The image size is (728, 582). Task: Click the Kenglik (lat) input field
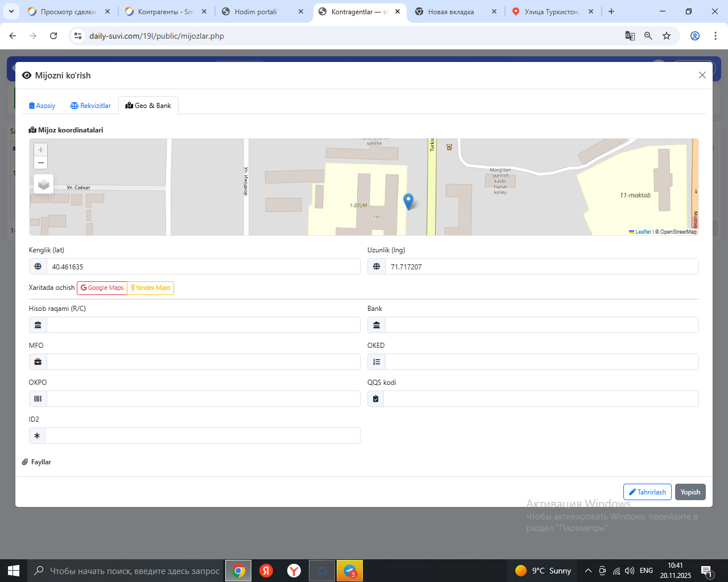[x=203, y=267]
